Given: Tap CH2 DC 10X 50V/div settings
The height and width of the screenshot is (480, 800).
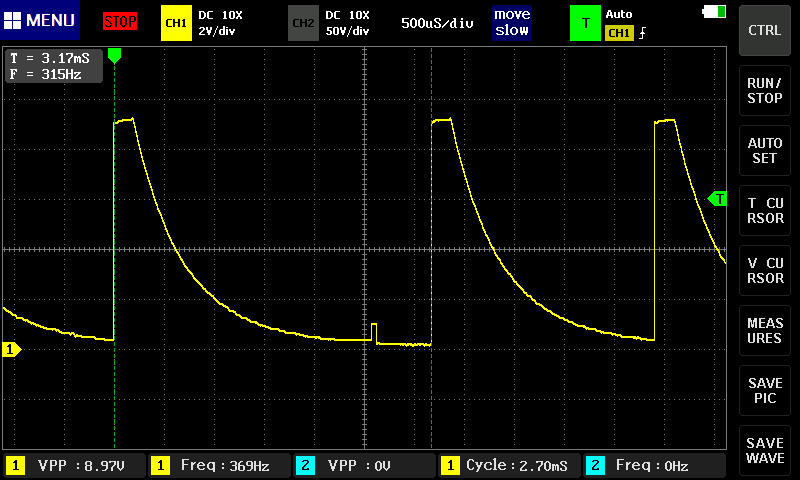Looking at the screenshot, I should (x=347, y=23).
